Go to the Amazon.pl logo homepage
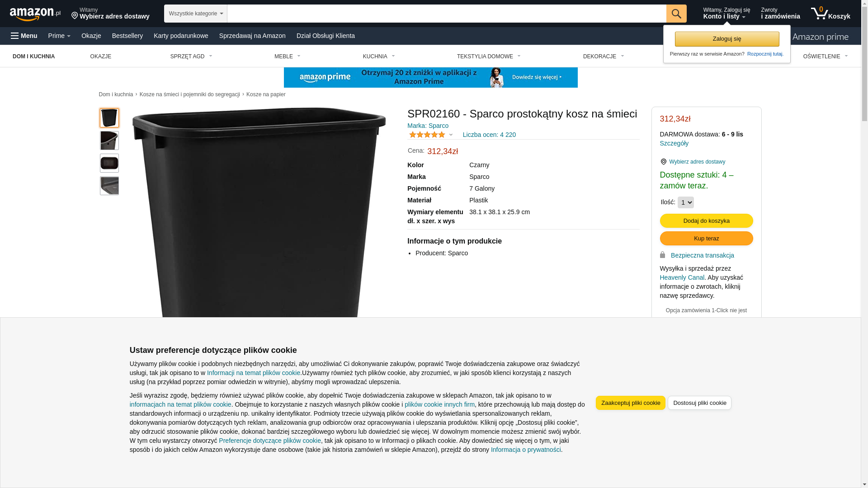Image resolution: width=868 pixels, height=488 pixels. (x=35, y=14)
